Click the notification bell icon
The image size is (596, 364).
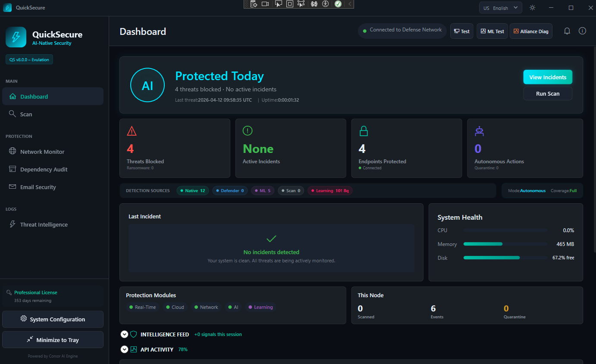coord(567,31)
